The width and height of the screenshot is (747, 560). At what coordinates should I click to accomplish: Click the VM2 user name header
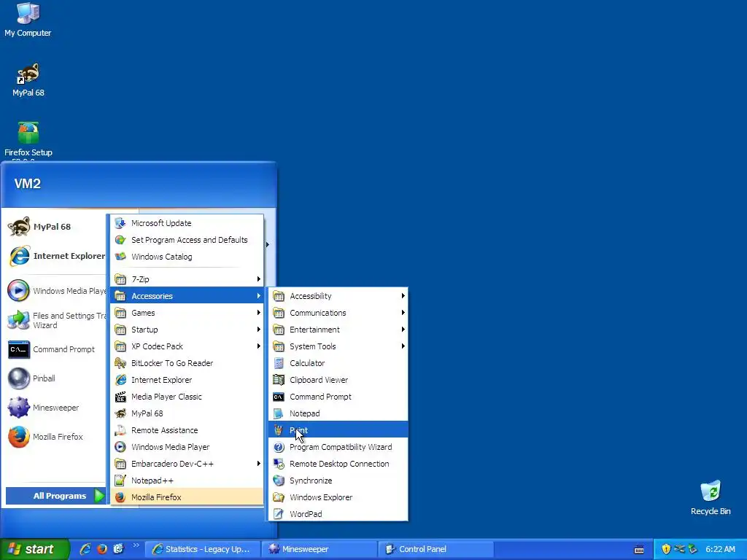pyautogui.click(x=28, y=183)
